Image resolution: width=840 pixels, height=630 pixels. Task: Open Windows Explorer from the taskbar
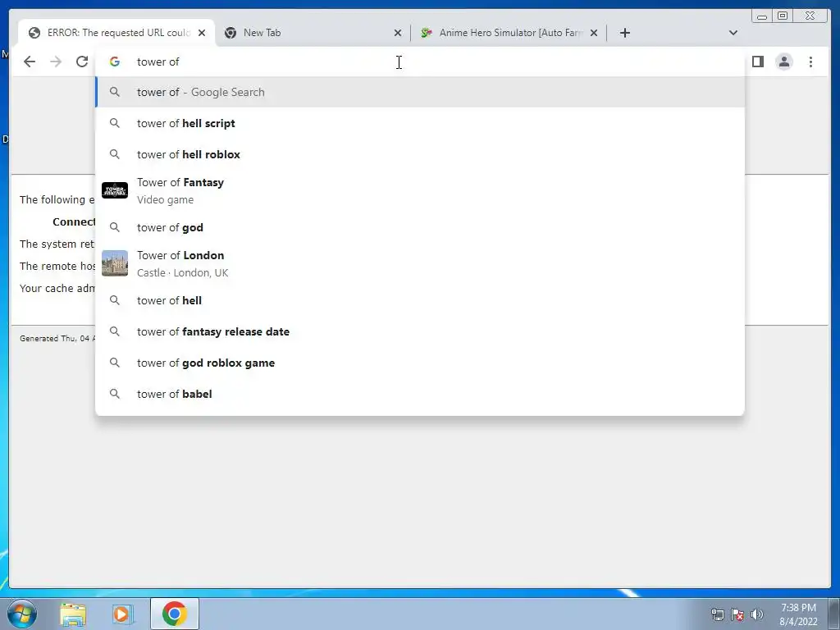point(73,614)
